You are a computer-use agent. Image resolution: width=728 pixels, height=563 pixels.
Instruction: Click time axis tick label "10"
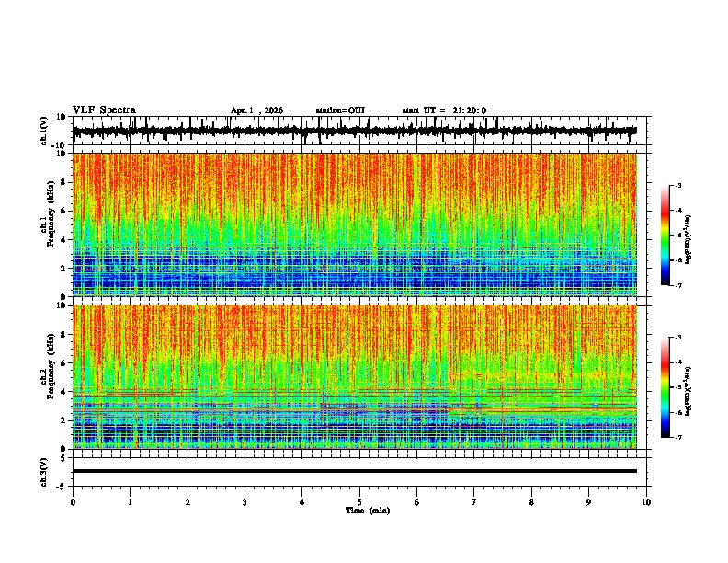coord(646,502)
